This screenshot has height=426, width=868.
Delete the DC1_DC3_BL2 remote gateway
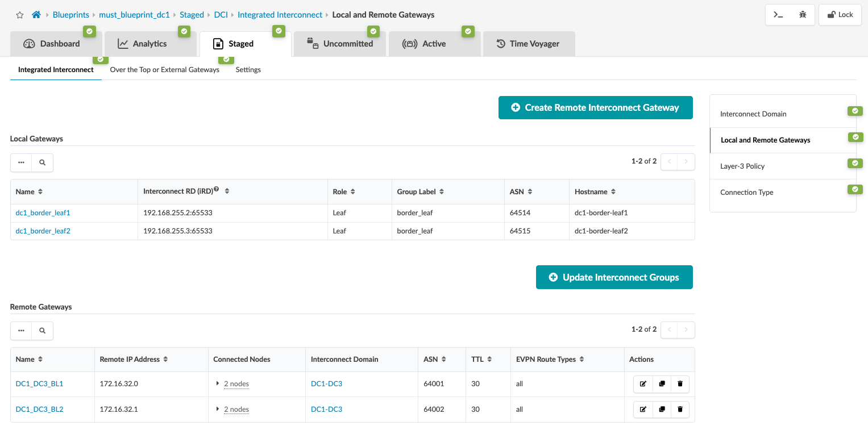(x=680, y=410)
